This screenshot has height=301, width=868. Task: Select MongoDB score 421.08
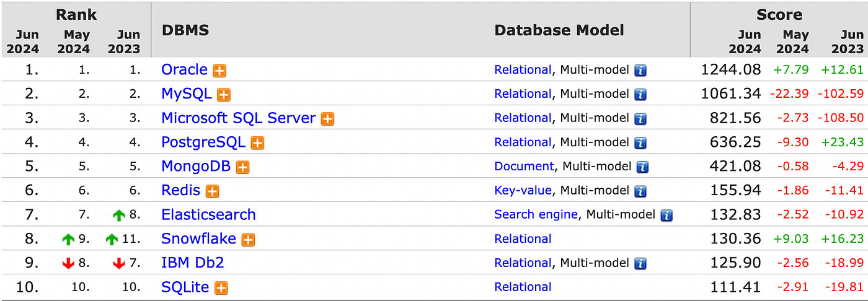click(x=735, y=167)
